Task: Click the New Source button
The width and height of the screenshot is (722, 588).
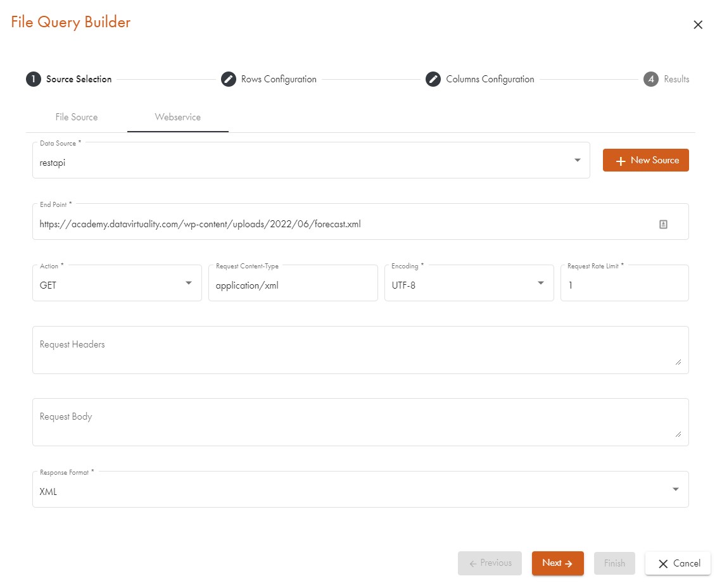Action: [645, 160]
